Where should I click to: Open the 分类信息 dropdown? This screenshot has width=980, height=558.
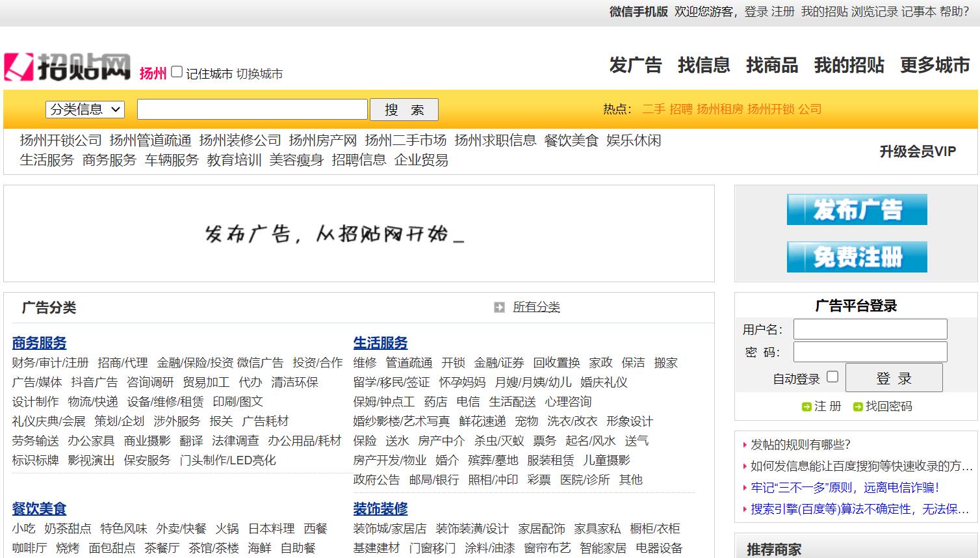pos(85,109)
